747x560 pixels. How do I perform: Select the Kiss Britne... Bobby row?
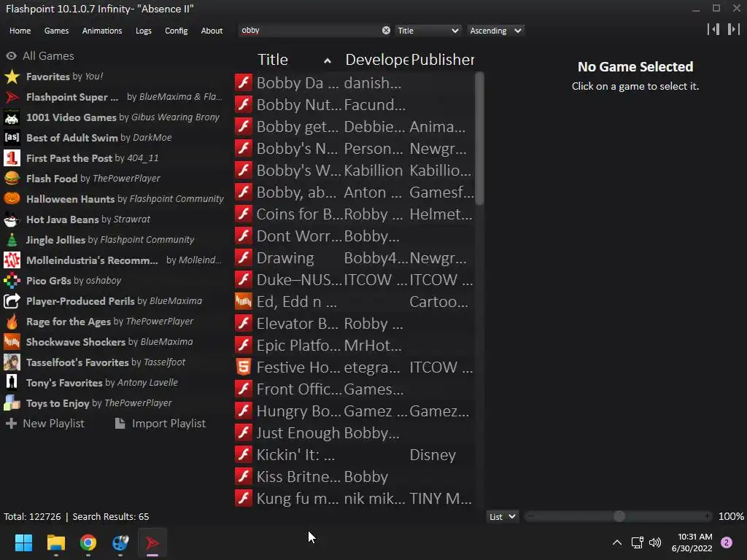tap(355, 477)
